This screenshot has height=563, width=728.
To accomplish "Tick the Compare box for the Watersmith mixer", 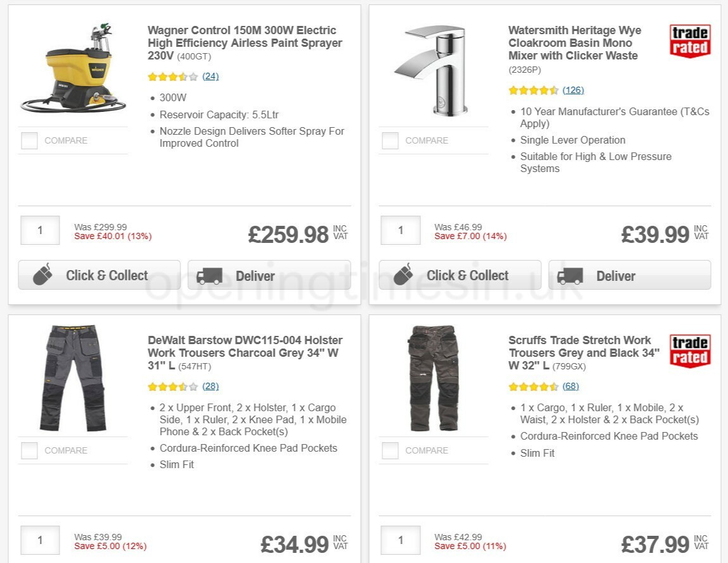I will tap(389, 140).
